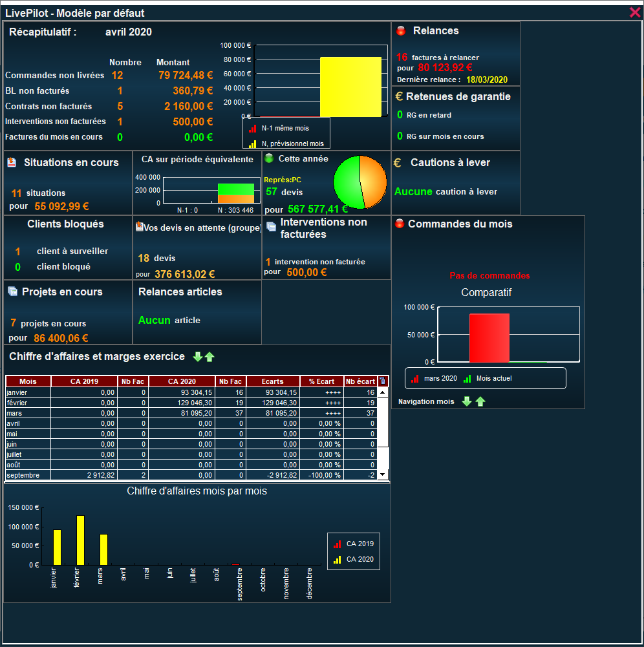Click the green Cette année status indicator

pos(269,158)
